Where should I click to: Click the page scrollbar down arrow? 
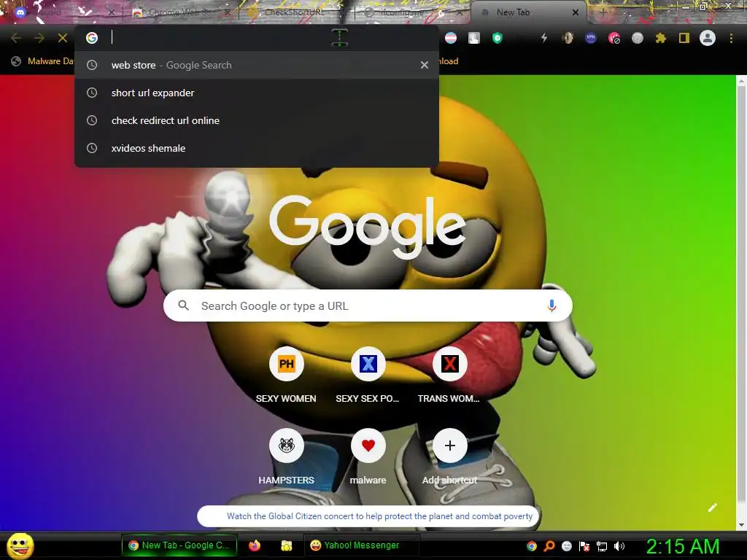pos(741,525)
